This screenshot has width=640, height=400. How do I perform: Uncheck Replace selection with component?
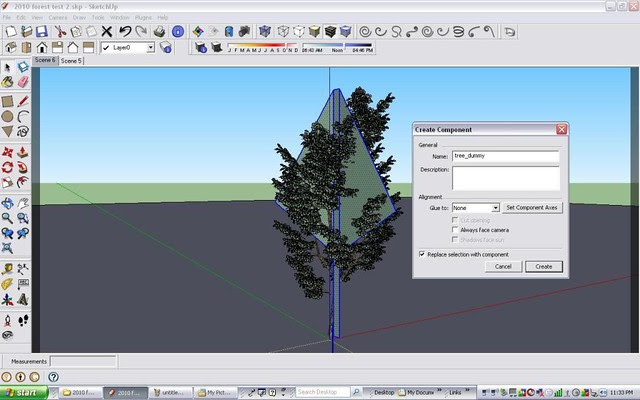422,254
